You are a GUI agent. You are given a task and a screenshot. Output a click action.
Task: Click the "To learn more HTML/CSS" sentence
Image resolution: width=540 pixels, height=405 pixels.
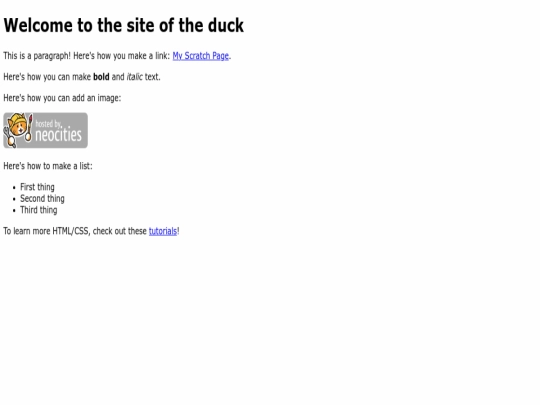[92, 231]
